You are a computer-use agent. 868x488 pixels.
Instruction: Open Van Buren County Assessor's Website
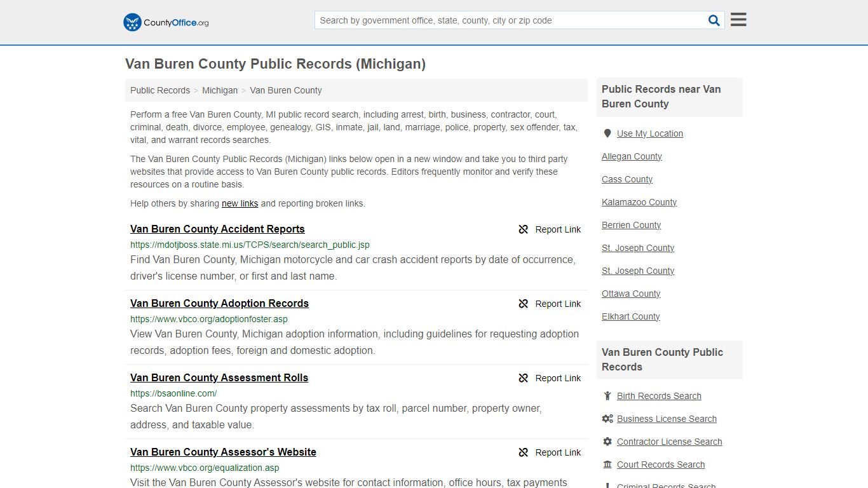tap(223, 452)
